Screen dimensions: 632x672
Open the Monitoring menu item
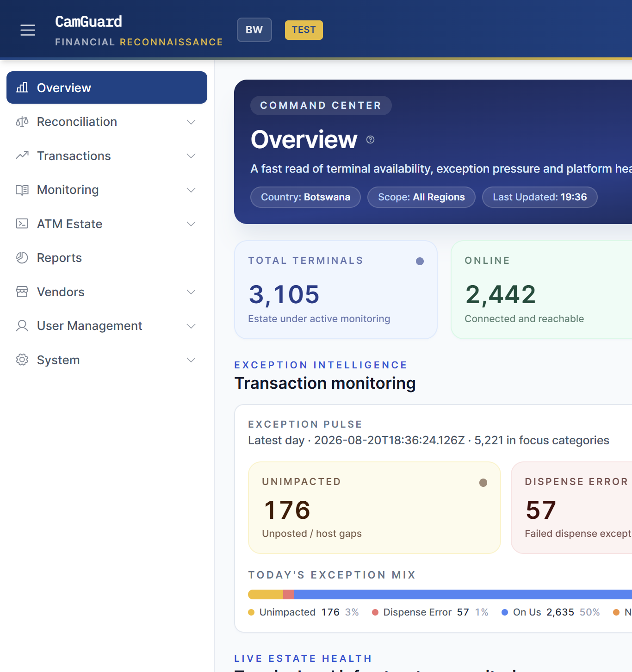[107, 190]
